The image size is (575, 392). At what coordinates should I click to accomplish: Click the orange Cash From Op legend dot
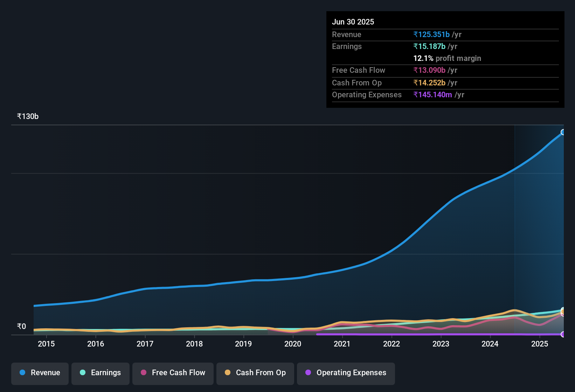(228, 373)
